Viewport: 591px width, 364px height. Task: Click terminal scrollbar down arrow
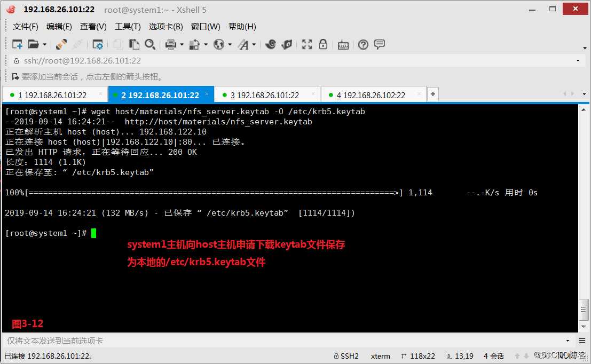click(584, 326)
